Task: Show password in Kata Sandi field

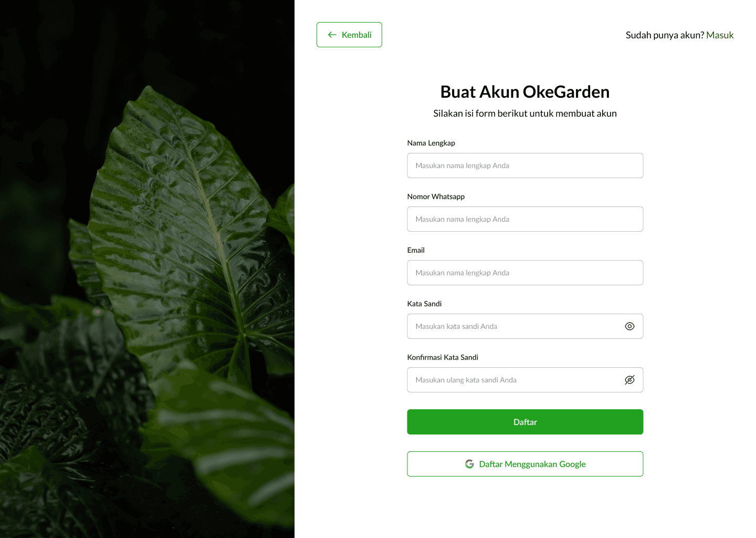Action: point(629,326)
